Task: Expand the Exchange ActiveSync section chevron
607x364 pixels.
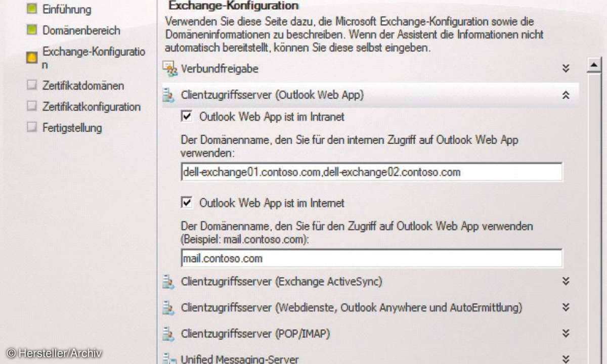Action: pyautogui.click(x=566, y=281)
